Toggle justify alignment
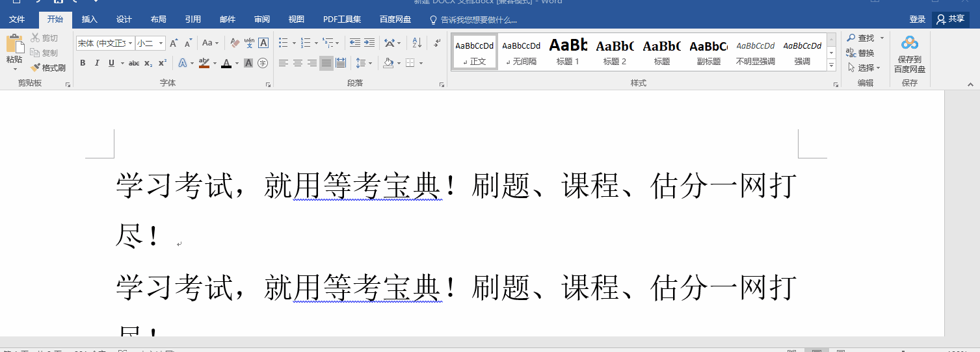The image size is (980, 352). pos(326,63)
